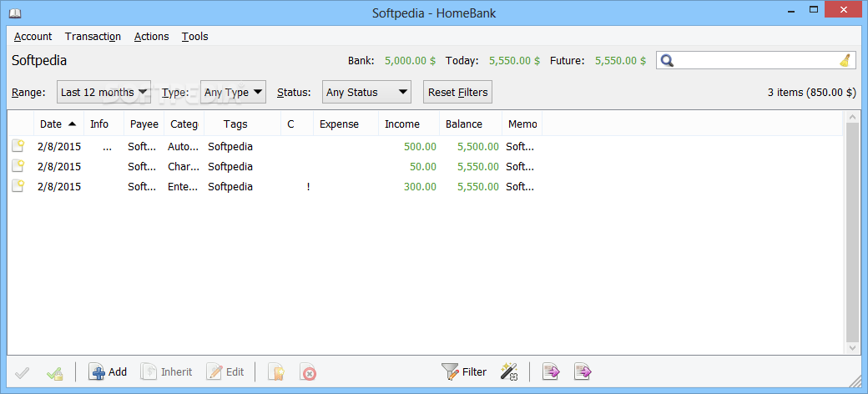The width and height of the screenshot is (868, 394).
Task: Click the status icon of the 50.00 row
Action: [x=18, y=166]
